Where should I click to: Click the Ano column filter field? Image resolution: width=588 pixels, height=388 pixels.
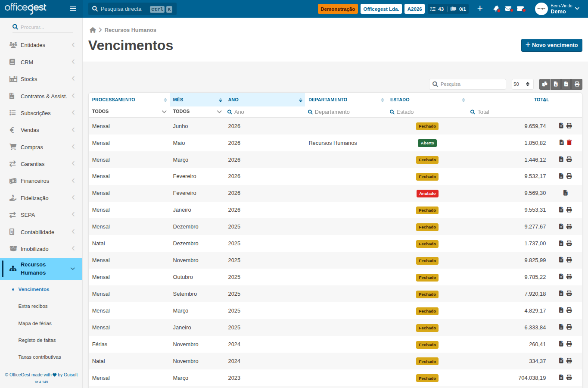pos(265,112)
